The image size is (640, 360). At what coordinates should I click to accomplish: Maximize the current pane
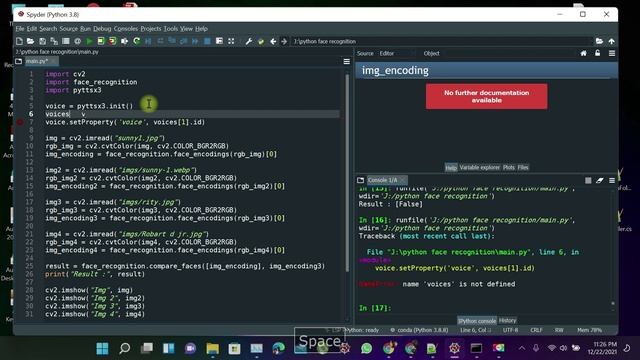[x=219, y=41]
